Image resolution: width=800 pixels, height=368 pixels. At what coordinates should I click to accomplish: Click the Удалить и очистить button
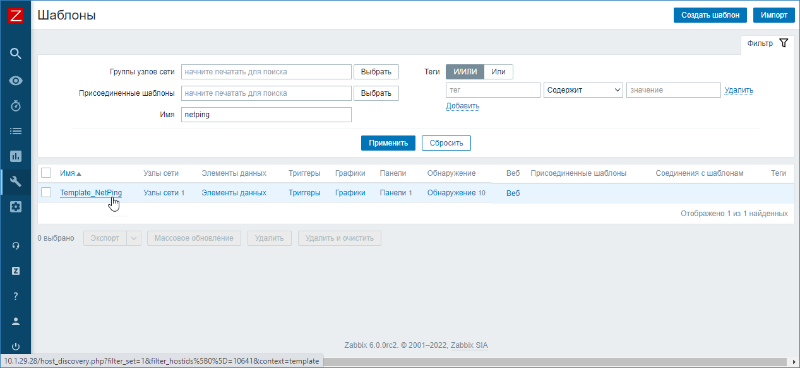click(340, 238)
